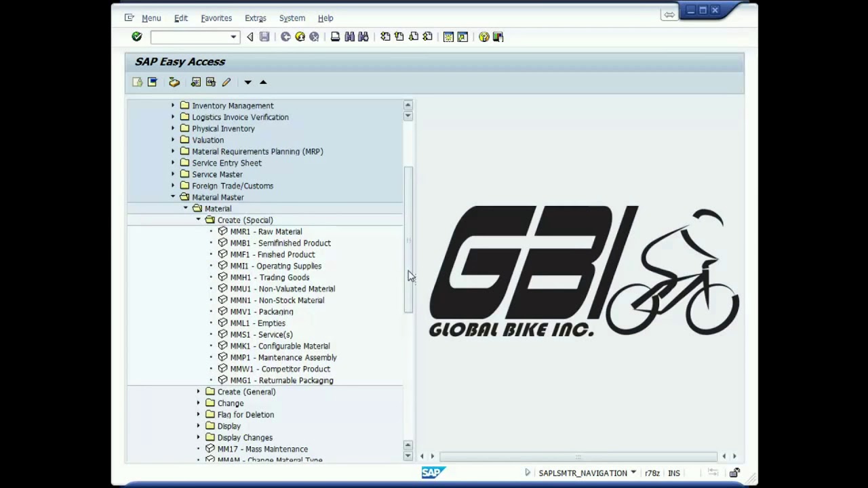Collapse the command field with left triangle
868x488 pixels.
click(250, 37)
